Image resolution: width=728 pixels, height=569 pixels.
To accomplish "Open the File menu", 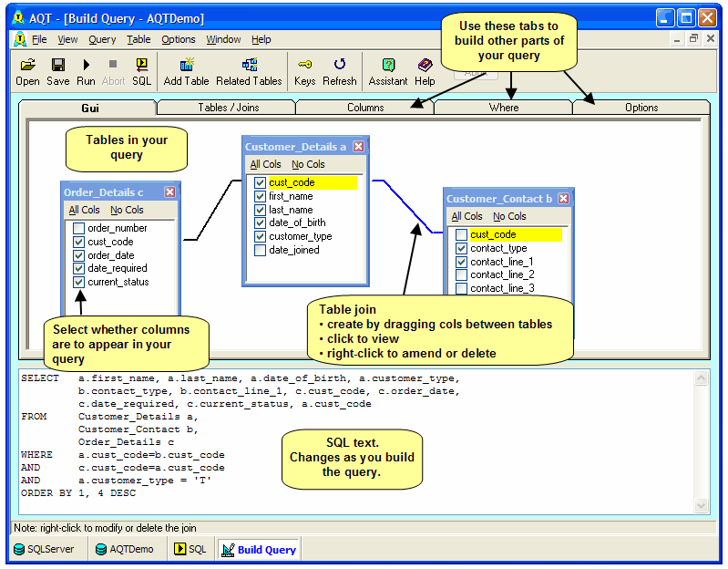I will [39, 39].
